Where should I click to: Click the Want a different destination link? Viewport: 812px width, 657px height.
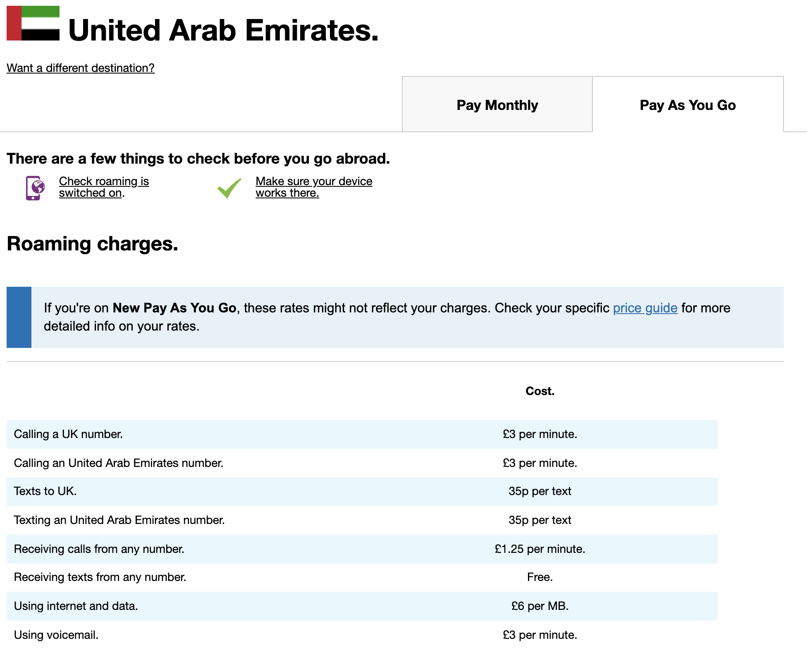pos(81,68)
